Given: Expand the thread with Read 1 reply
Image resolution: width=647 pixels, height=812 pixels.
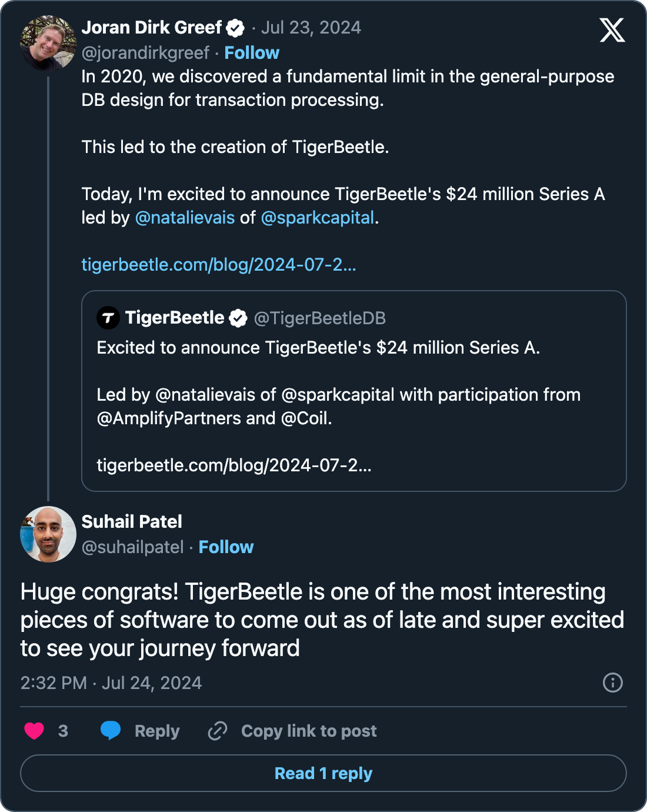Looking at the screenshot, I should [x=323, y=773].
